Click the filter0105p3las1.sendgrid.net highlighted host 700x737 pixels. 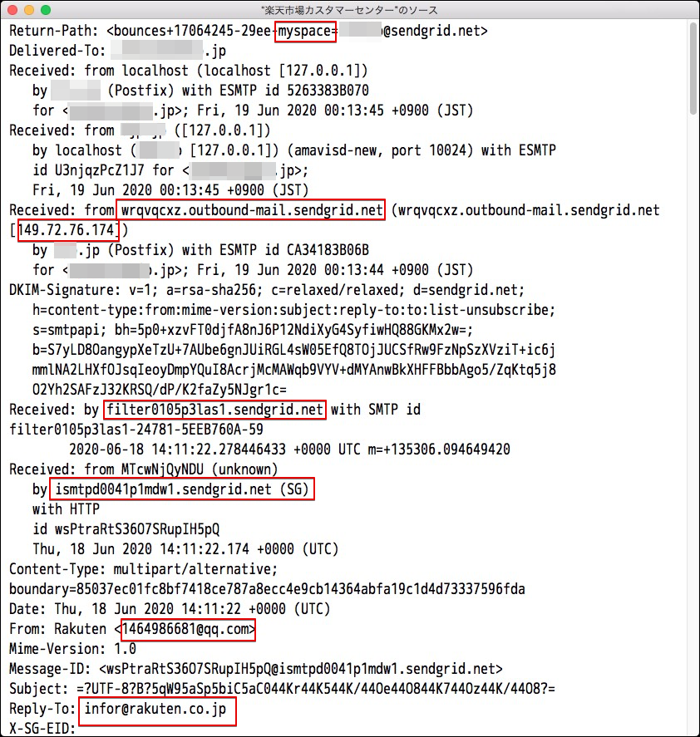point(215,410)
